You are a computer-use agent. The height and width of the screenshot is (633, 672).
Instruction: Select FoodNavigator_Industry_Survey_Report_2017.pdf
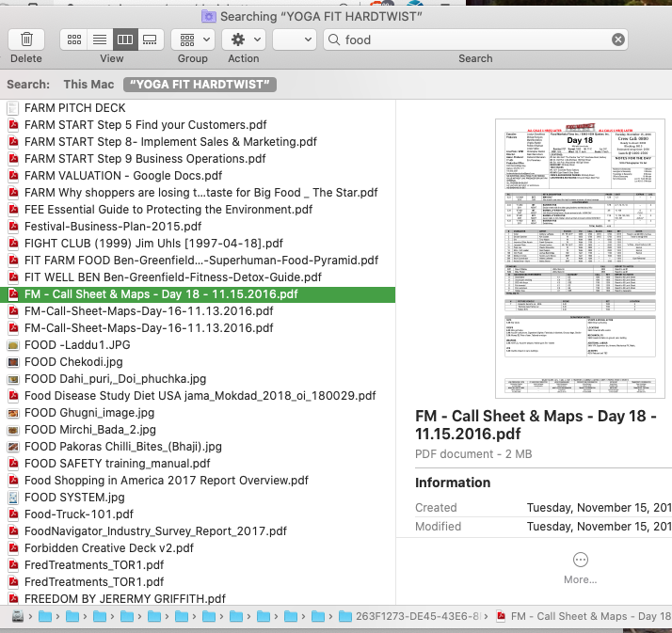pos(155,531)
